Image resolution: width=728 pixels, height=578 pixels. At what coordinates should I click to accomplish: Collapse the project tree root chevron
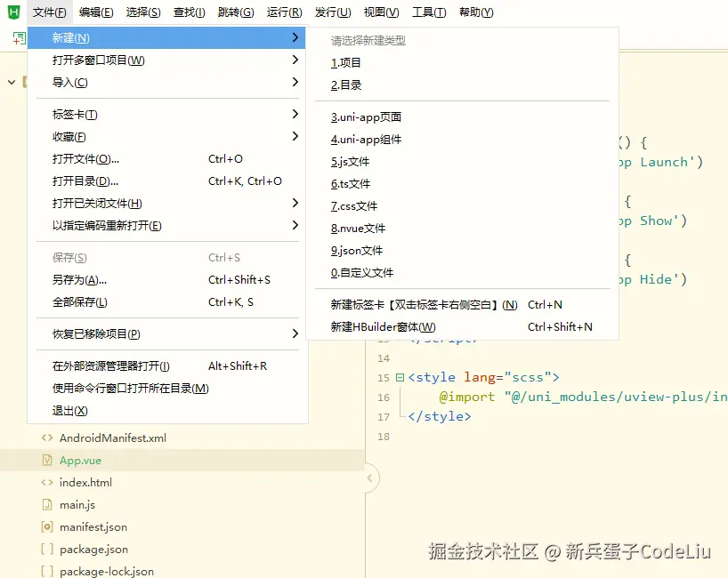12,82
